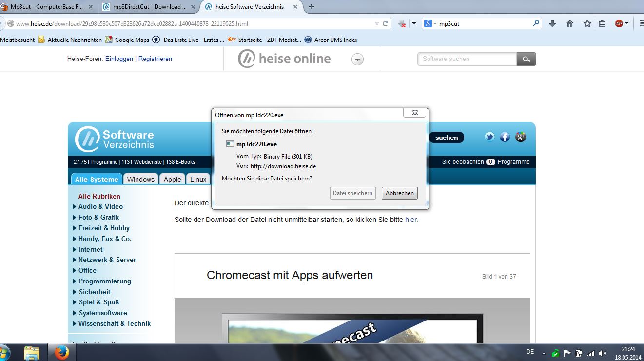Click Datei speichern in the dialog
The image size is (644, 361).
tap(352, 193)
